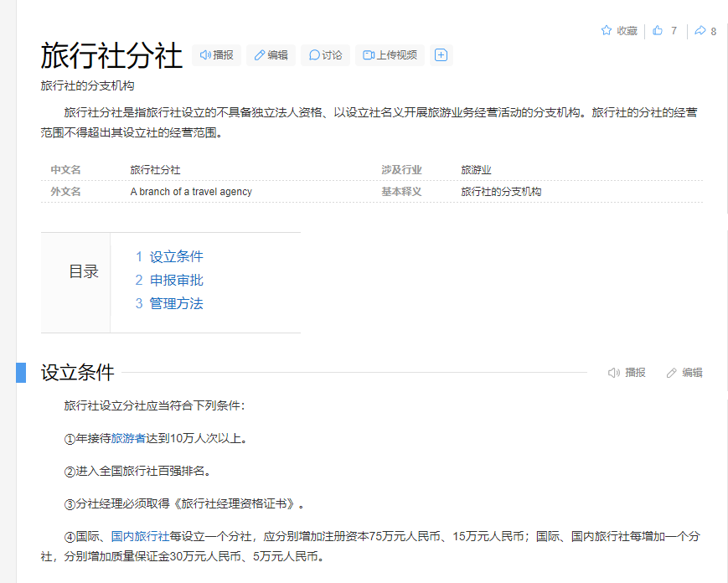Click the 设立条件 section heading

pos(78,373)
